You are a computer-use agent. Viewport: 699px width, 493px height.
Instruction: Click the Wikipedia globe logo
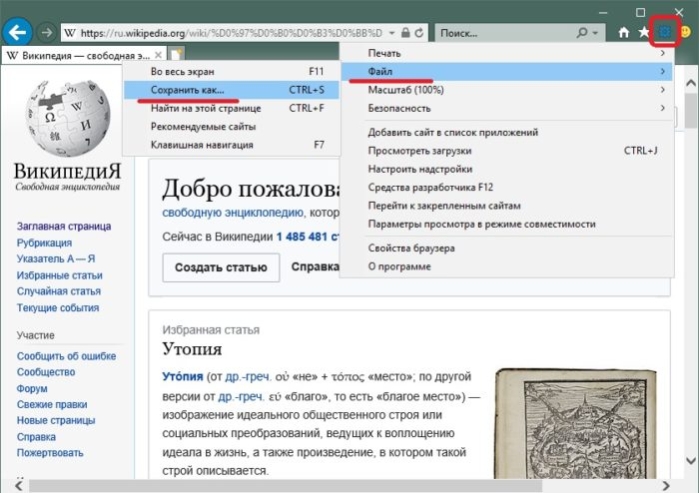(67, 118)
